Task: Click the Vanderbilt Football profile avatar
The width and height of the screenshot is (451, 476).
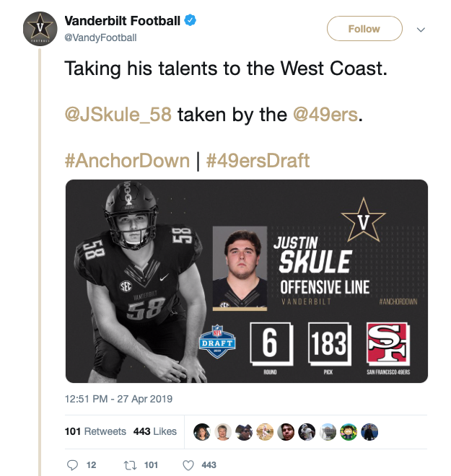Action: [41, 29]
